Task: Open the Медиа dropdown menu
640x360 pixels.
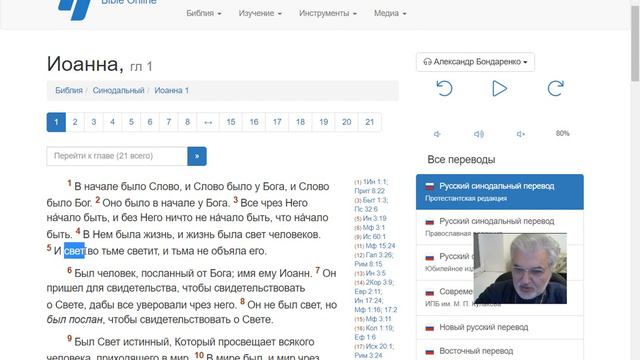Action: [390, 13]
